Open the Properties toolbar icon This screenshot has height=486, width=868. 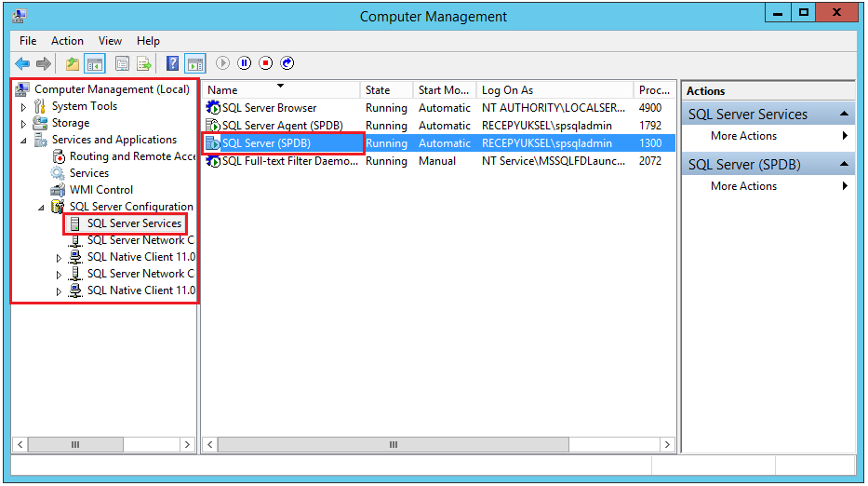[x=122, y=63]
